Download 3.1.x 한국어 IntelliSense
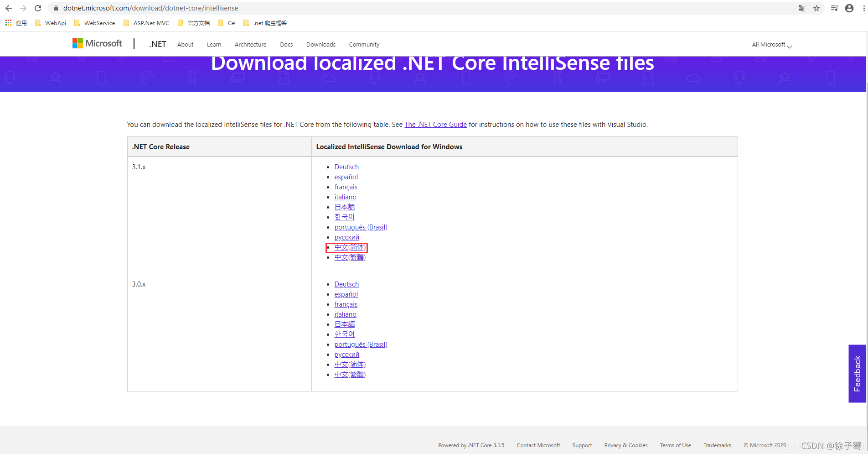This screenshot has height=454, width=868. pyautogui.click(x=344, y=217)
